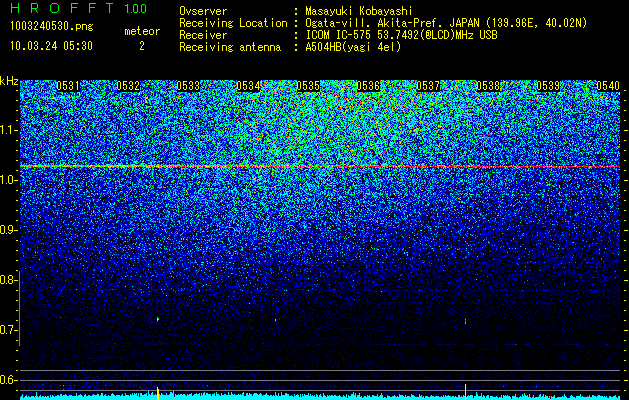The width and height of the screenshot is (629, 400).
Task: Click the 0537 time marker
Action: (x=428, y=86)
